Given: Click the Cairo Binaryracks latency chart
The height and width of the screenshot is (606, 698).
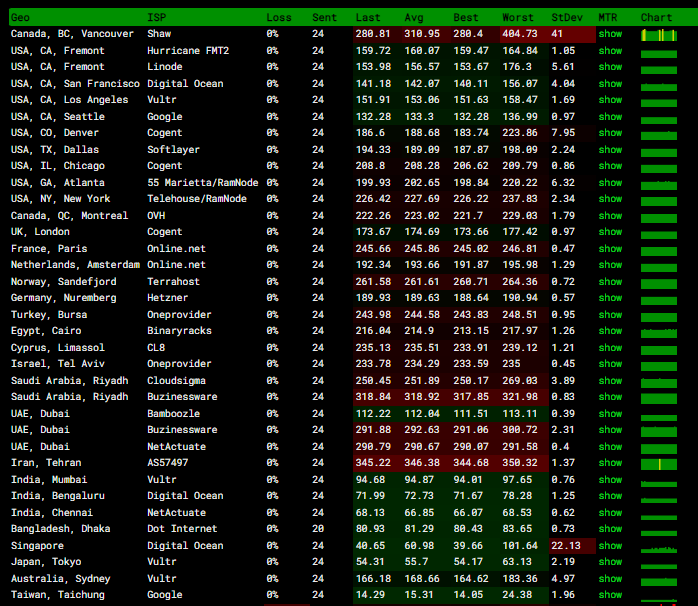Looking at the screenshot, I should (x=659, y=332).
